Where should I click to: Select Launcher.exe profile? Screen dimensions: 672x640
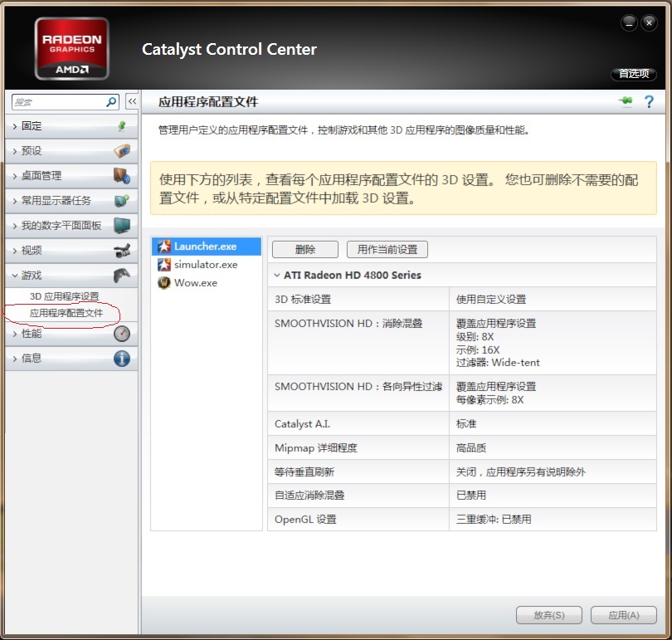(207, 247)
